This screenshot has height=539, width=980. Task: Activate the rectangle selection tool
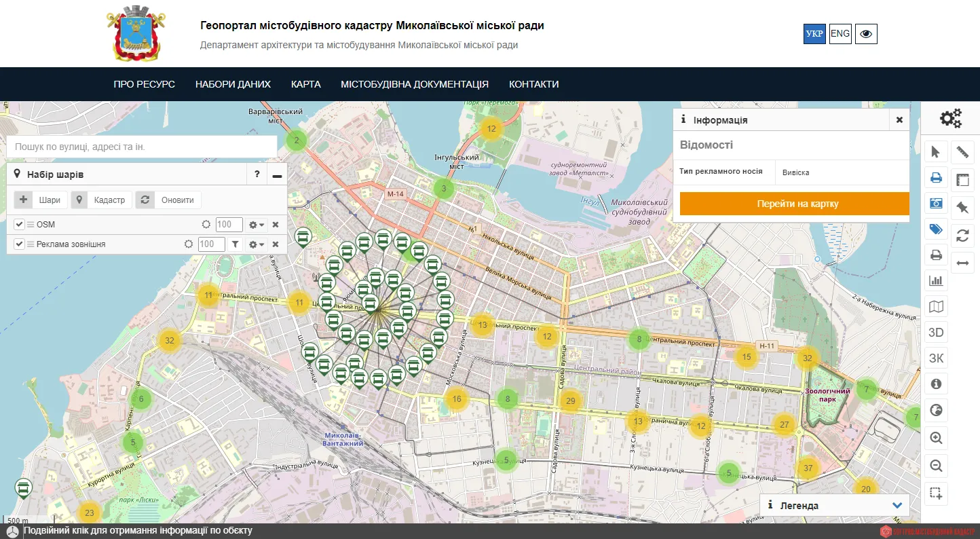tap(936, 494)
